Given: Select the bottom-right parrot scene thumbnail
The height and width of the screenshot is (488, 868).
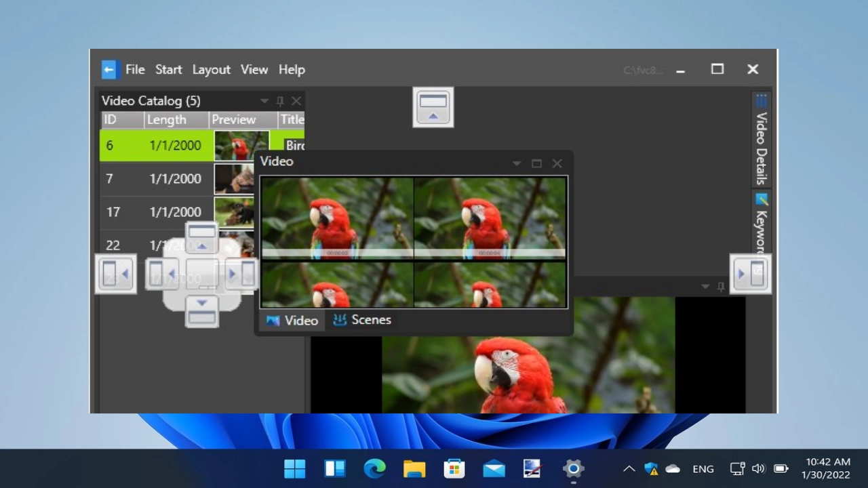Looking at the screenshot, I should coord(490,285).
